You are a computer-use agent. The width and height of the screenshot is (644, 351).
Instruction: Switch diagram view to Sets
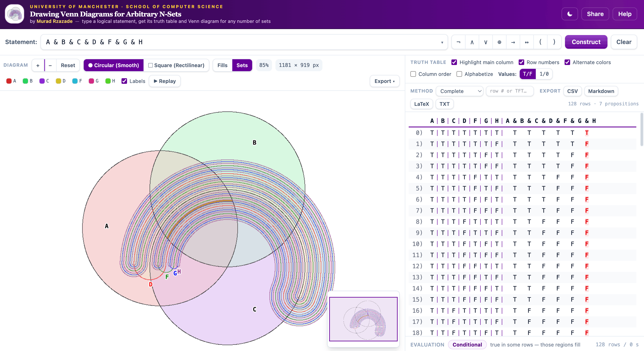242,65
